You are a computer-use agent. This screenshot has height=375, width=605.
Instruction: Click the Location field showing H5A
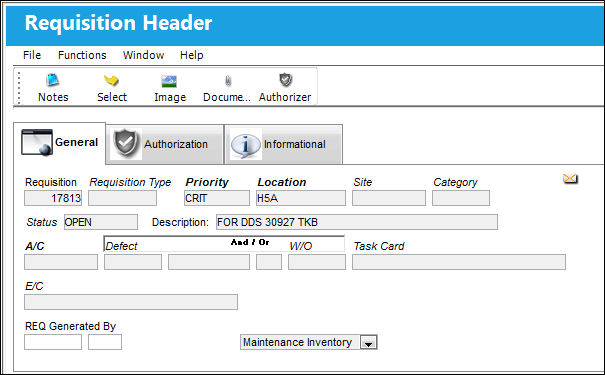coord(301,198)
